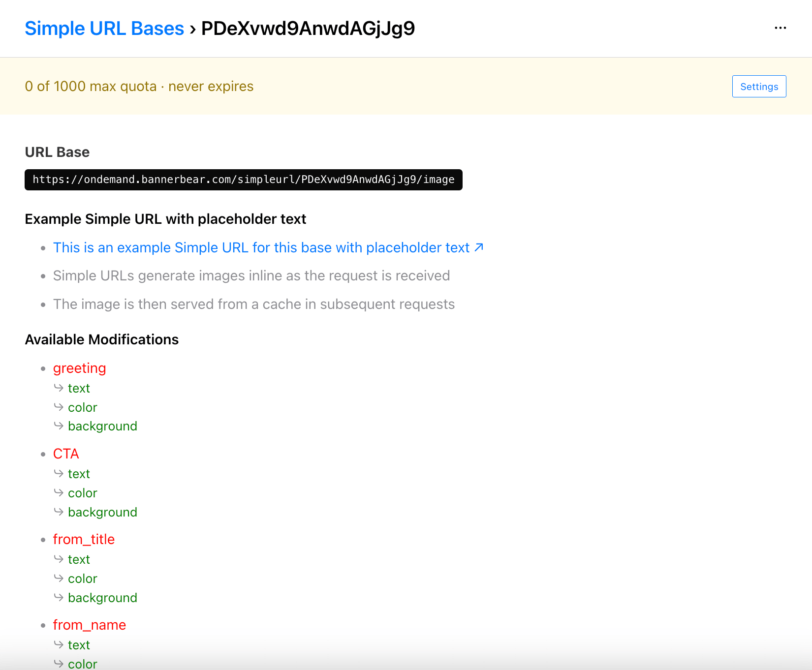812x670 pixels.
Task: Click the external link arrow on example URL
Action: (478, 247)
